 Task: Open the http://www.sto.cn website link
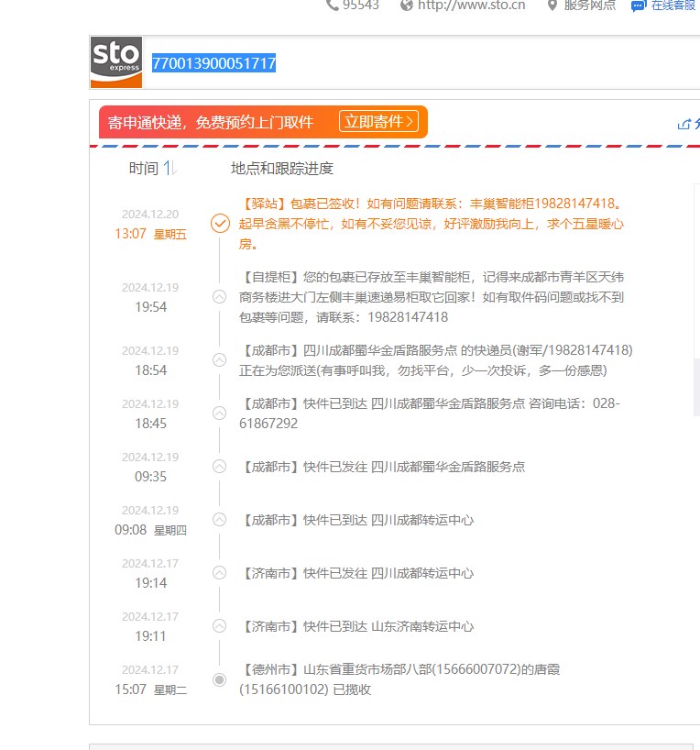coord(472,6)
